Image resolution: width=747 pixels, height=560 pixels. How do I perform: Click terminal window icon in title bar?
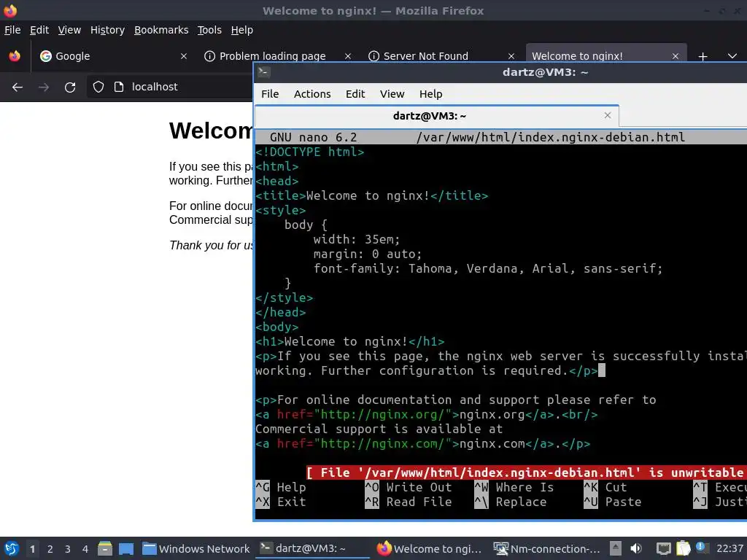pos(264,72)
